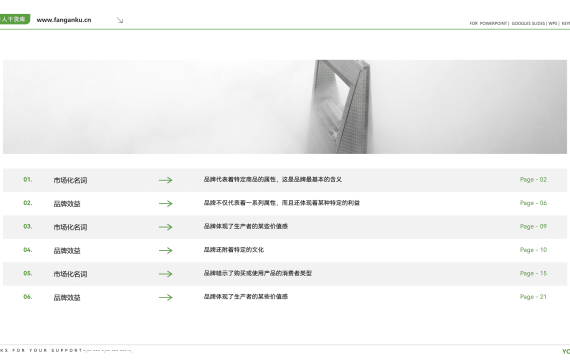The width and height of the screenshot is (570, 360).
Task: Click the green arrow in row 02
Action: [166, 204]
